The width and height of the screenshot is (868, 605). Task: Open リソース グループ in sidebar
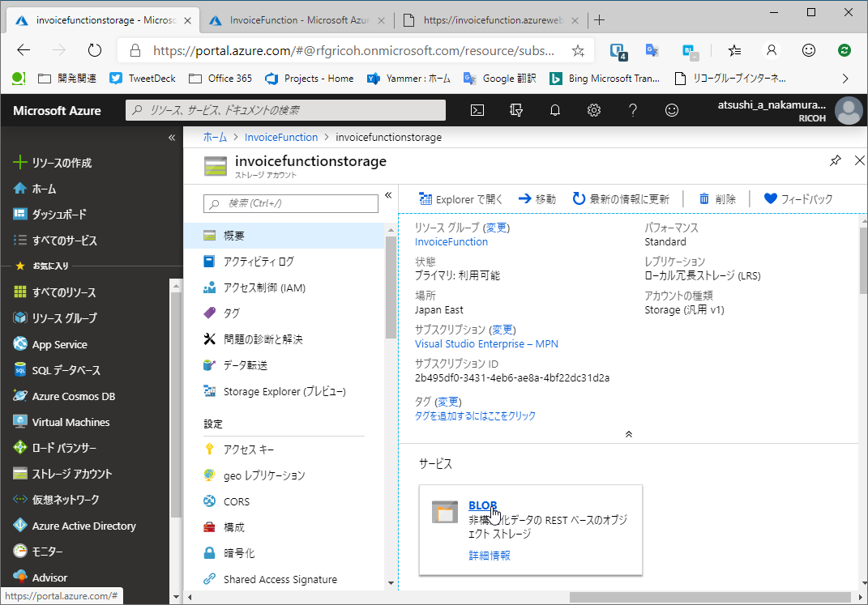pyautogui.click(x=55, y=318)
